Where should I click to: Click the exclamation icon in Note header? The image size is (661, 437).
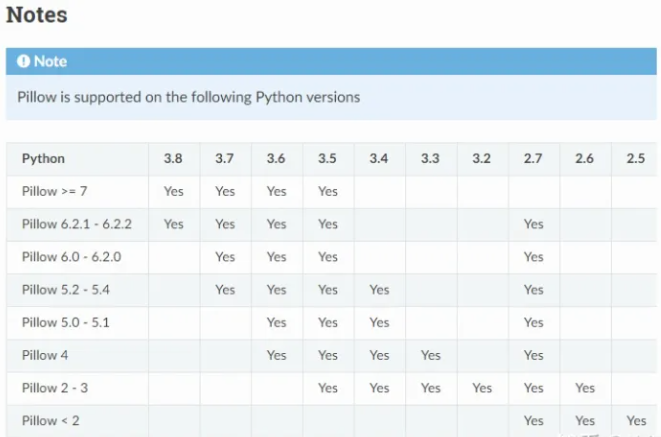24,61
